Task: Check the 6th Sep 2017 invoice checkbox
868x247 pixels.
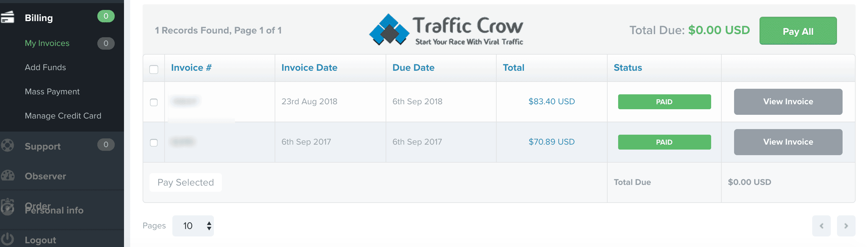Action: pyautogui.click(x=154, y=142)
